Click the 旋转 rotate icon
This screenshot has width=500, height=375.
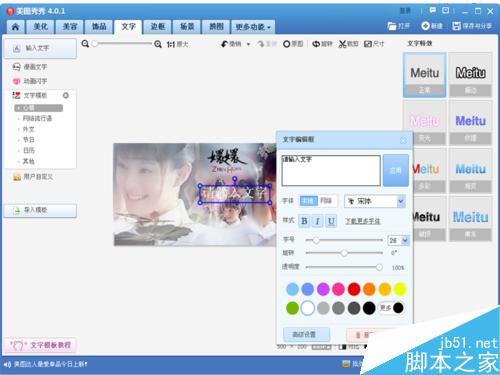tap(316, 44)
